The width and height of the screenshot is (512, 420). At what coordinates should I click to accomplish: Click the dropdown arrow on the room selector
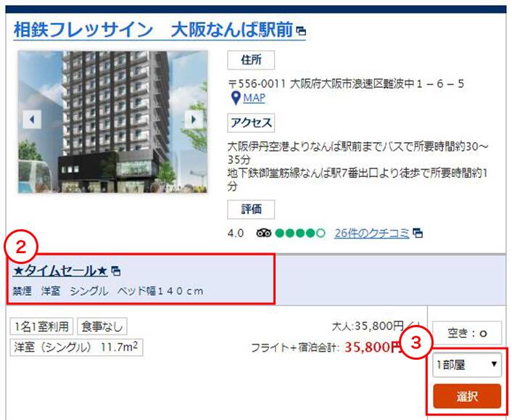(x=494, y=364)
